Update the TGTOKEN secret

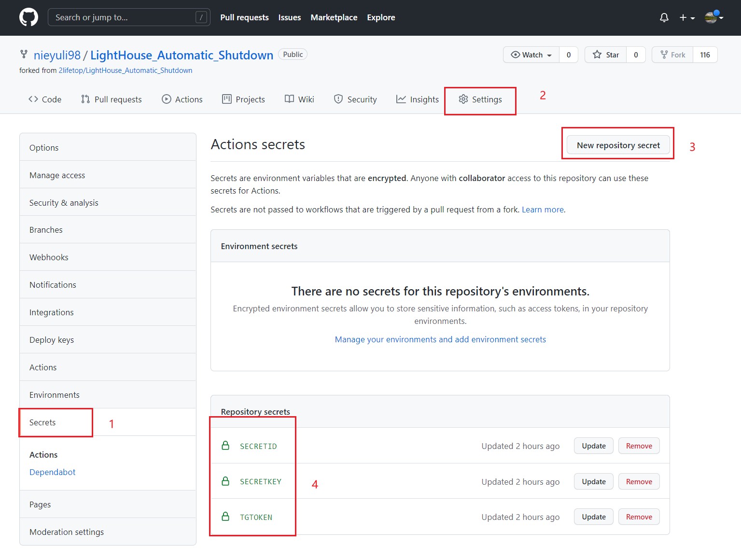[x=594, y=517]
